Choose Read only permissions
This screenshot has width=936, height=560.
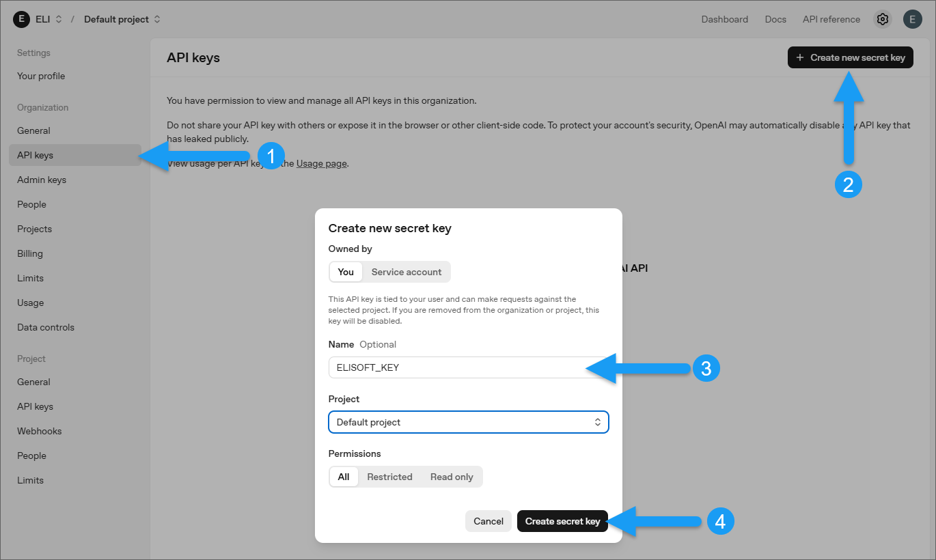[452, 477]
